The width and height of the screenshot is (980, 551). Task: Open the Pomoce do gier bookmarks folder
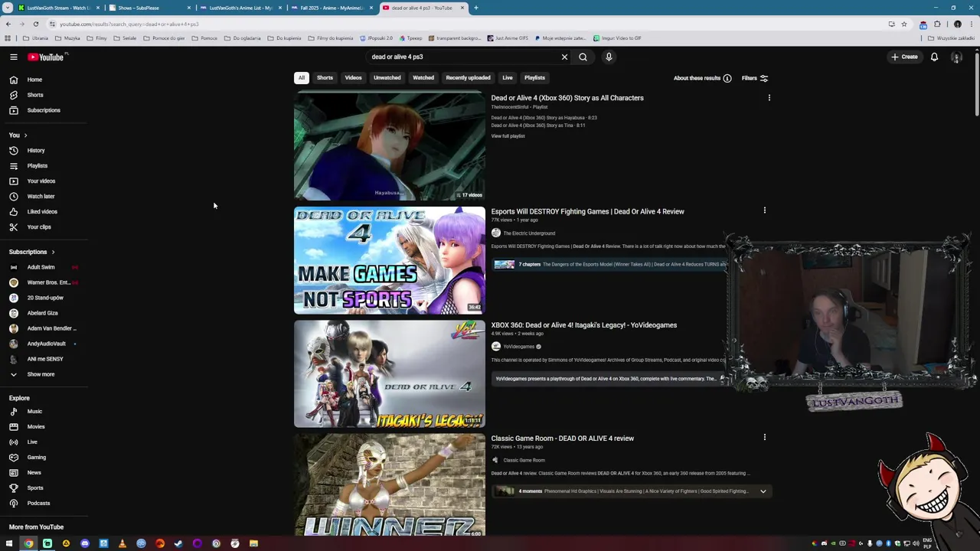164,38
